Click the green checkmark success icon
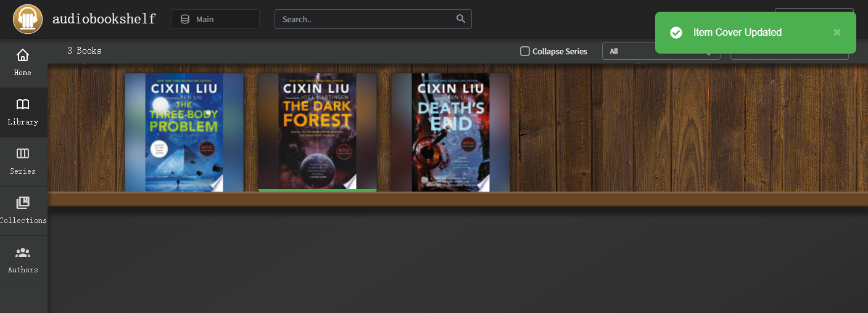Image resolution: width=868 pixels, height=313 pixels. point(676,33)
